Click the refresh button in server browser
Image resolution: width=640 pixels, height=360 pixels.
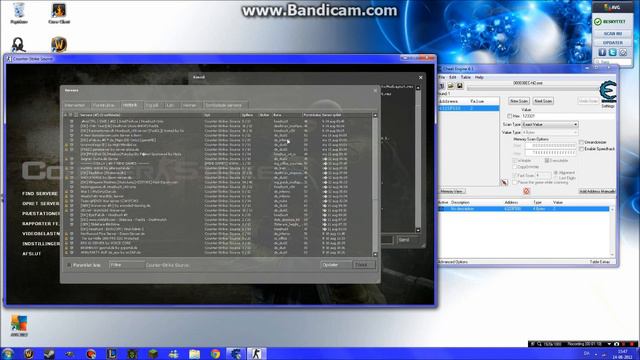336,265
